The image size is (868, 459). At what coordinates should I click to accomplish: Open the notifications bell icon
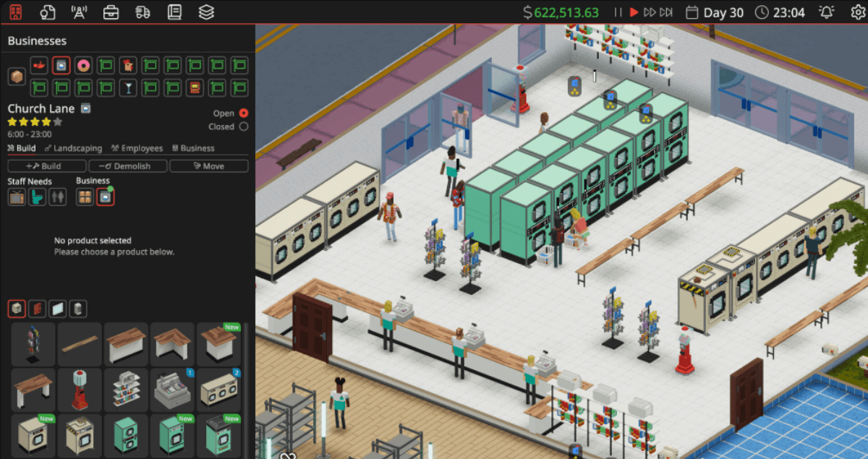(x=825, y=12)
